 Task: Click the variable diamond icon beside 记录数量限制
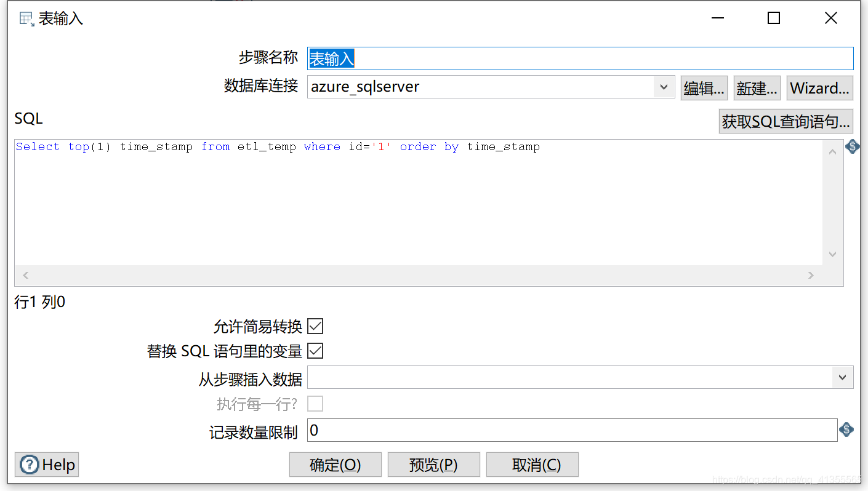[846, 429]
